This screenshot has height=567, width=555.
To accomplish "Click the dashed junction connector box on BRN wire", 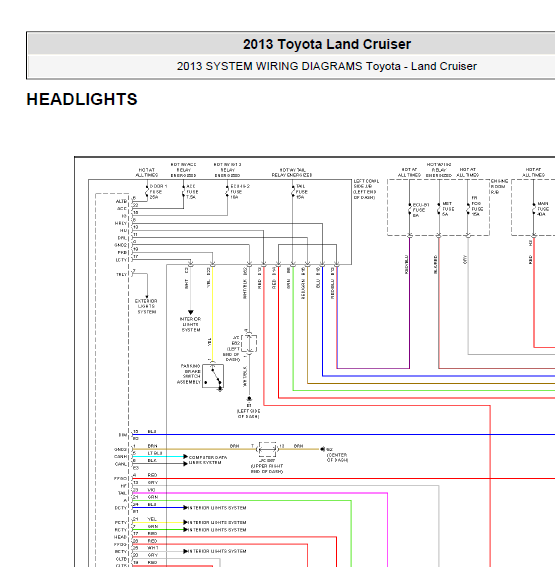I will click(267, 449).
